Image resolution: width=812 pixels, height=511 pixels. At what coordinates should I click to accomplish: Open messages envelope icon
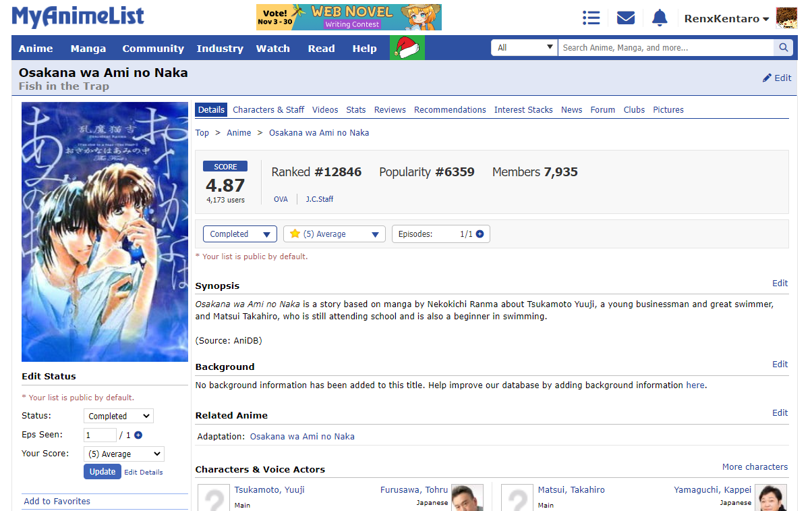(626, 18)
